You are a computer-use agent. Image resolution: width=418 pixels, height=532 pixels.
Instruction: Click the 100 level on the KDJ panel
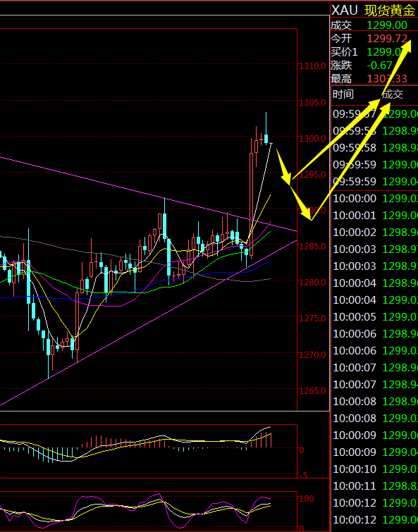point(307,498)
